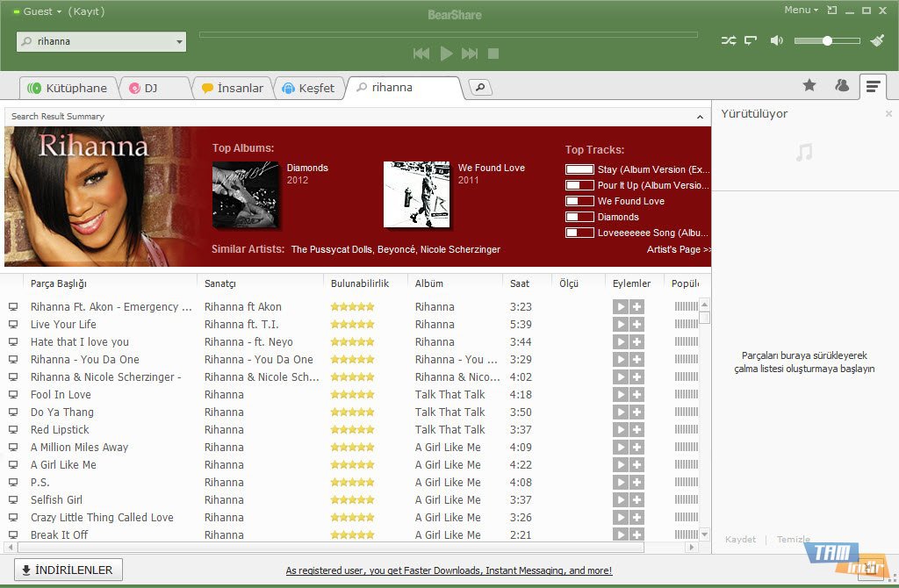Play the Do Ya Thang track
899x588 pixels.
(x=621, y=412)
